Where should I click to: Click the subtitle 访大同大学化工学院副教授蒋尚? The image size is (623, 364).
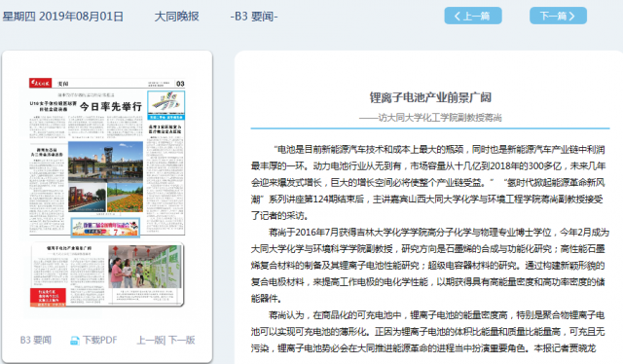[x=430, y=118]
